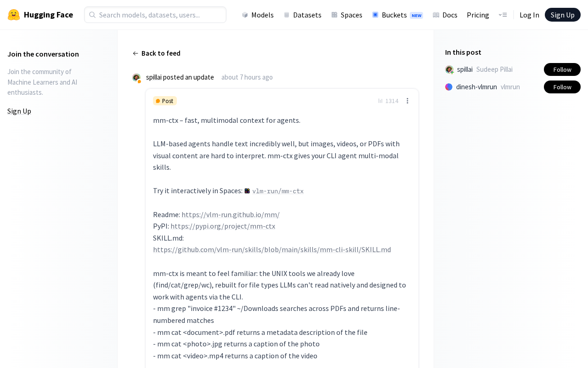
Task: Click the '1314' view count
Action: click(392, 101)
